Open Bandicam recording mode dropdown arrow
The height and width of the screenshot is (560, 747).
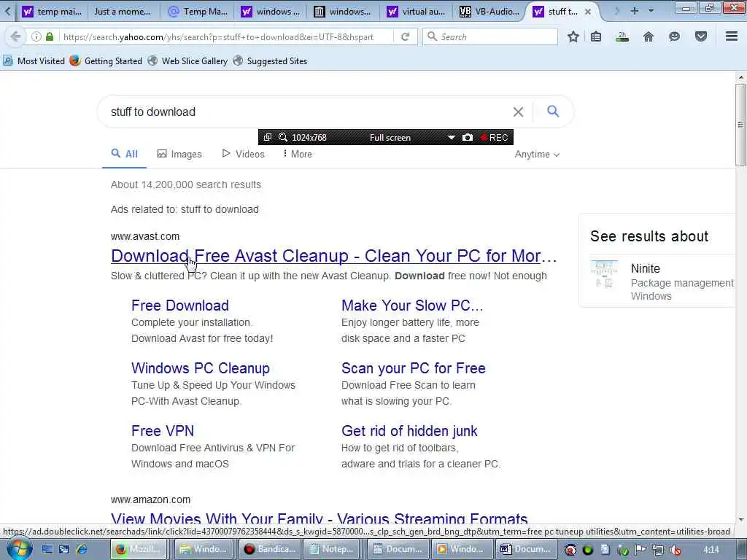tap(451, 137)
